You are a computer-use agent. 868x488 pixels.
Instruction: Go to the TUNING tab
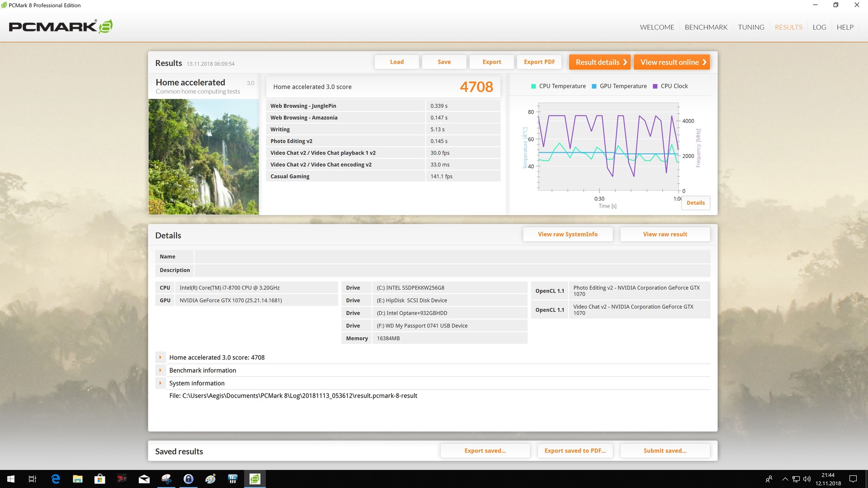pyautogui.click(x=751, y=27)
